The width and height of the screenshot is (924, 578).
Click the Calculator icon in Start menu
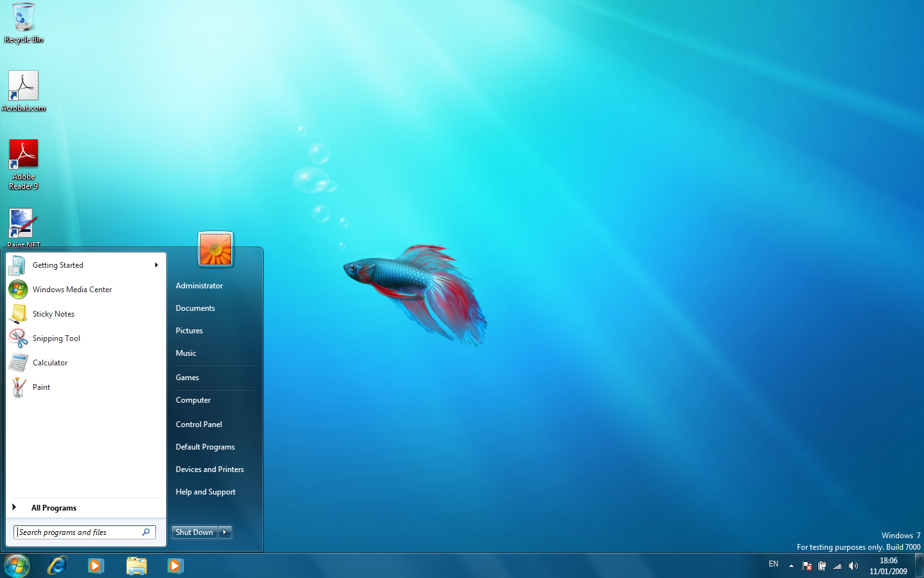tap(18, 363)
